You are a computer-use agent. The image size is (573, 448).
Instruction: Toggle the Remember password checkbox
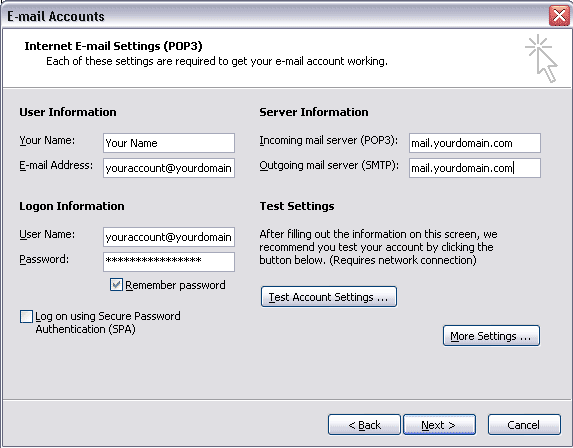tap(116, 285)
